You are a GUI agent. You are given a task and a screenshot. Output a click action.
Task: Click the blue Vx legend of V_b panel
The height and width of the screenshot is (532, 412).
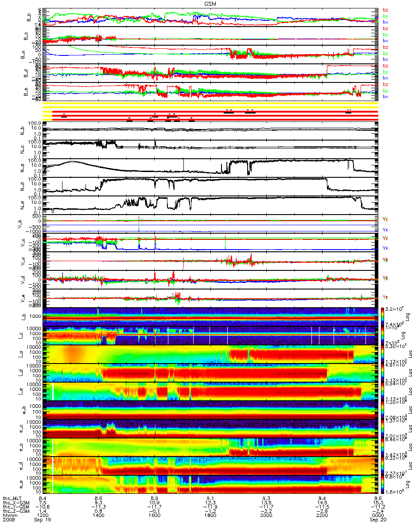[x=385, y=230]
